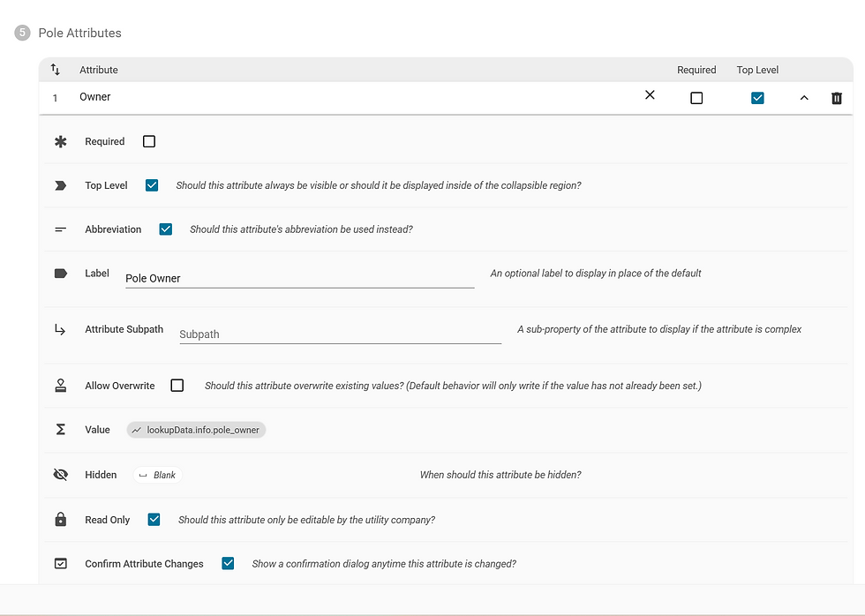
Task: Click the sort arrows icon in header
Action: tap(56, 70)
